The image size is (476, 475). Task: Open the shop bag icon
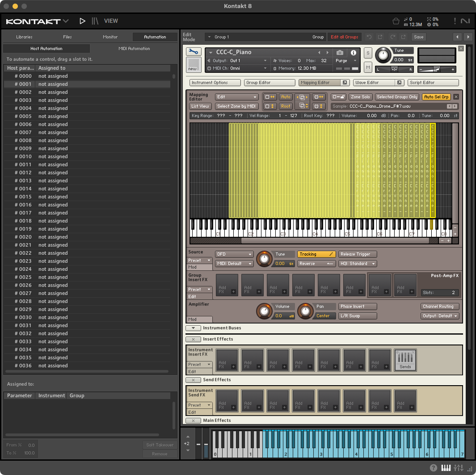pos(396,21)
